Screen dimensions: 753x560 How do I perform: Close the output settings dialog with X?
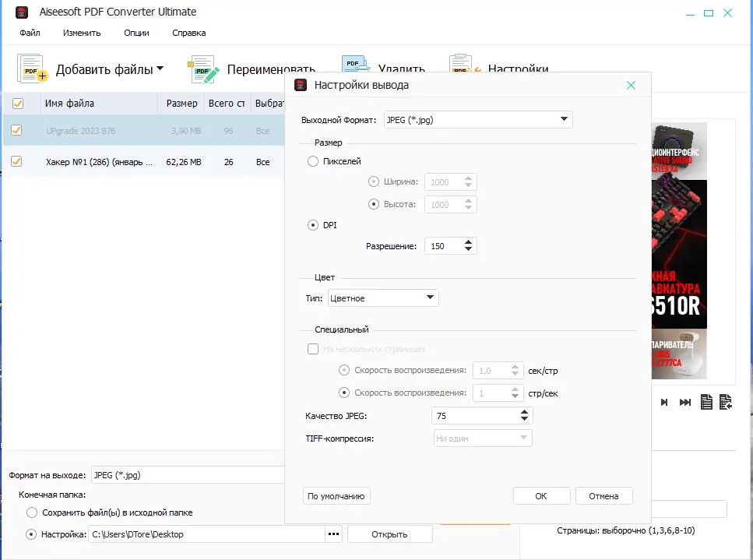click(x=631, y=85)
